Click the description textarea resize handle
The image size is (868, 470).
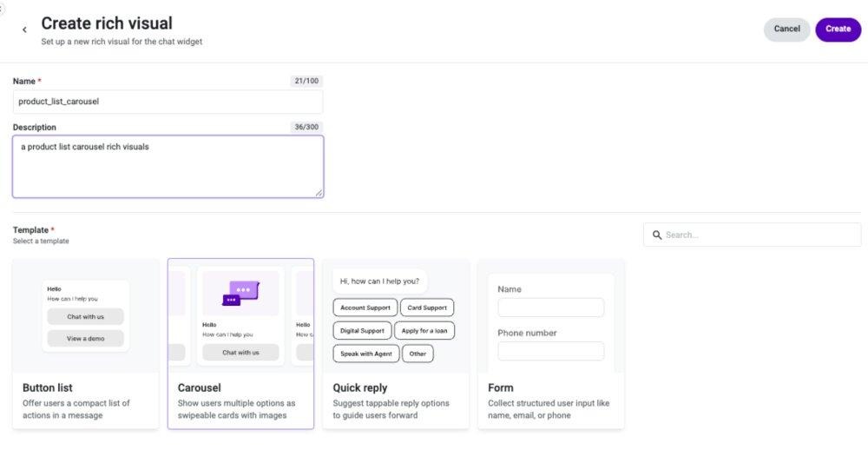[319, 193]
